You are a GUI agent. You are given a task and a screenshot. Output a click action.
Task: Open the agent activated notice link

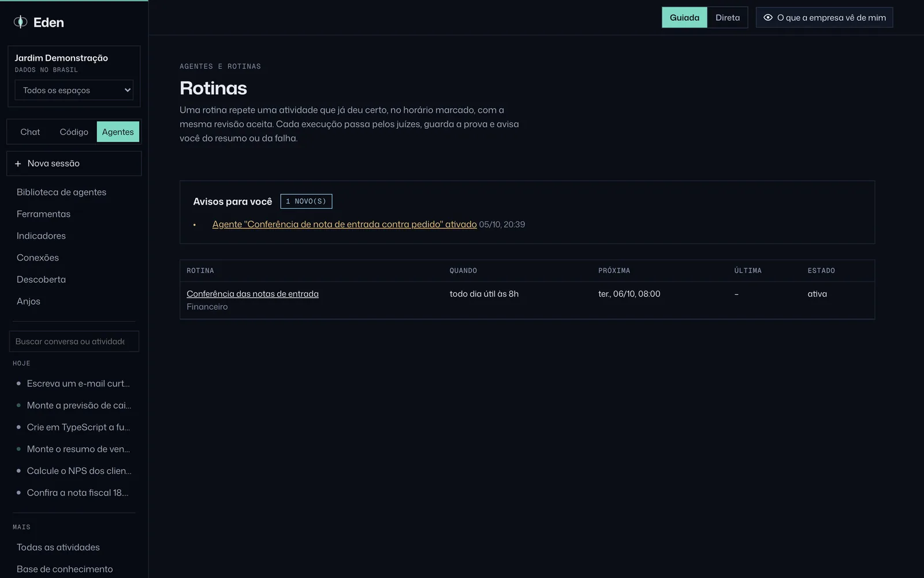click(x=344, y=224)
